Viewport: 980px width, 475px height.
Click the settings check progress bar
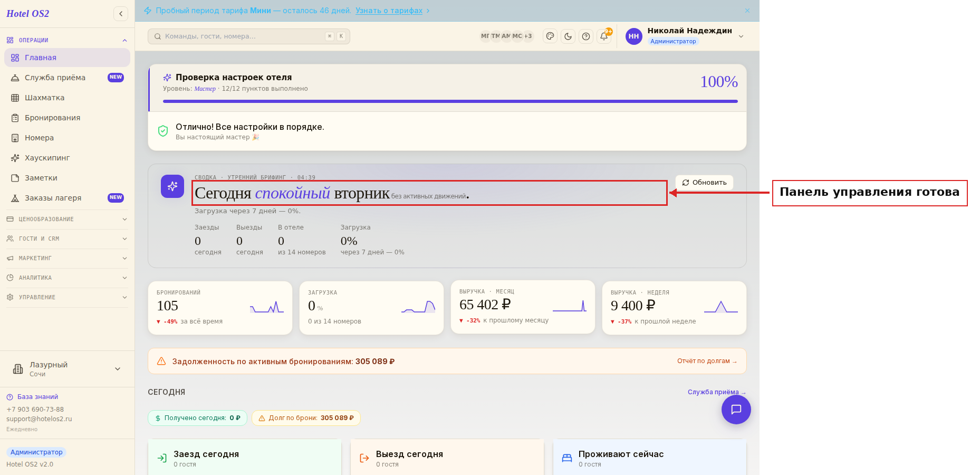[450, 101]
